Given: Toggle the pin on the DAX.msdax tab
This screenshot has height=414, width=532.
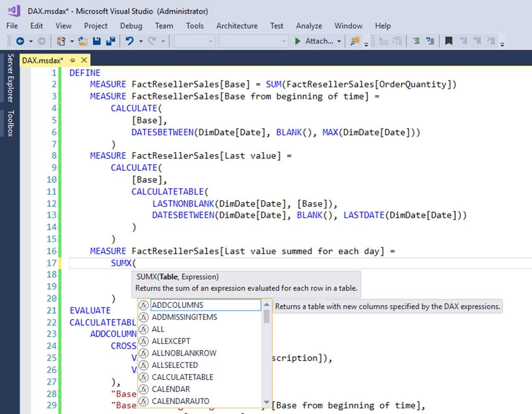Looking at the screenshot, I should (x=73, y=60).
